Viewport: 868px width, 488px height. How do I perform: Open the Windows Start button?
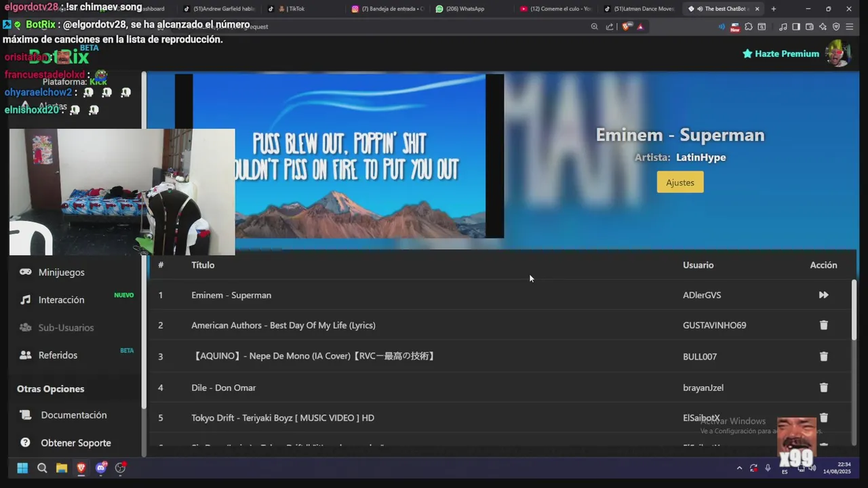point(22,468)
